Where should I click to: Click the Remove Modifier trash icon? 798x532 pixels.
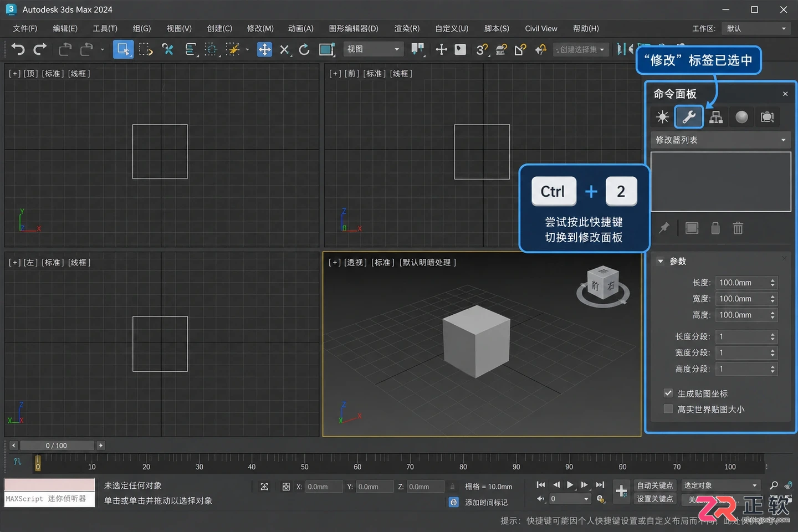click(x=738, y=228)
